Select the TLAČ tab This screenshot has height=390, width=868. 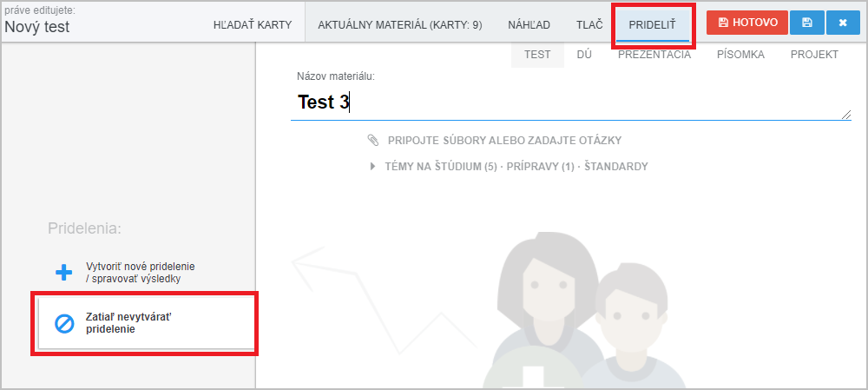589,25
